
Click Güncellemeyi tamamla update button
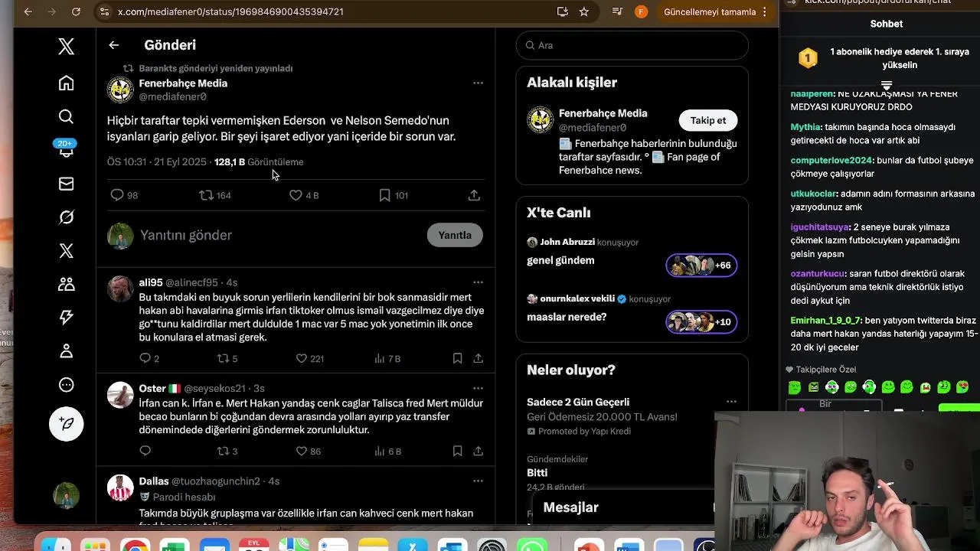point(710,11)
